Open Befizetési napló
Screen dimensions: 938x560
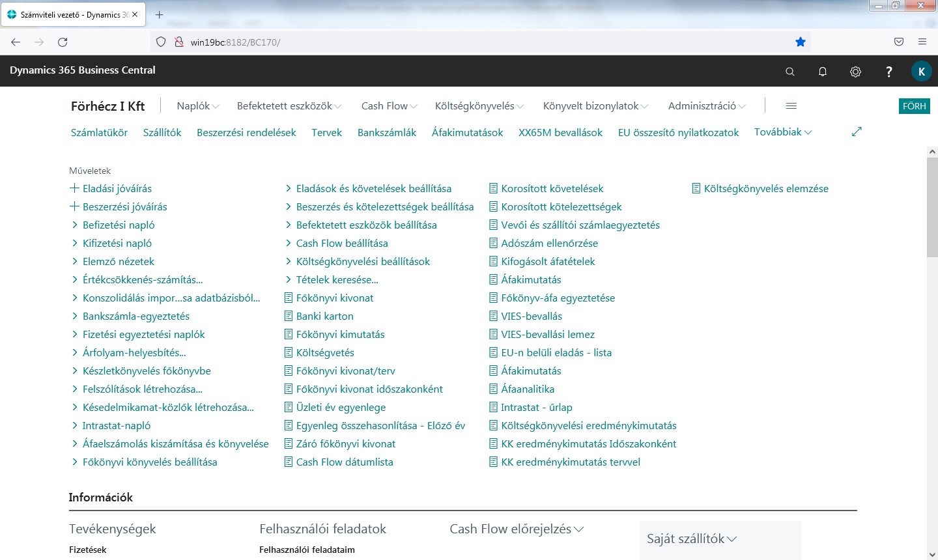[x=113, y=225]
